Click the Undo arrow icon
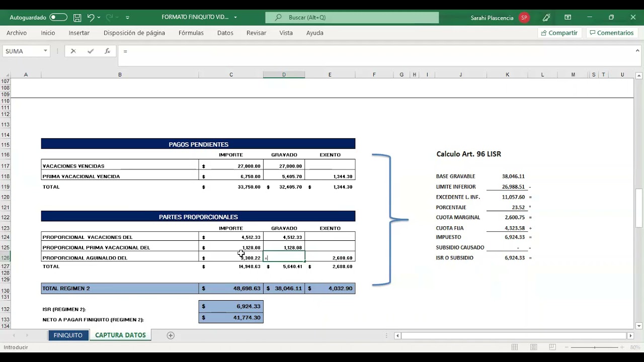 point(91,18)
